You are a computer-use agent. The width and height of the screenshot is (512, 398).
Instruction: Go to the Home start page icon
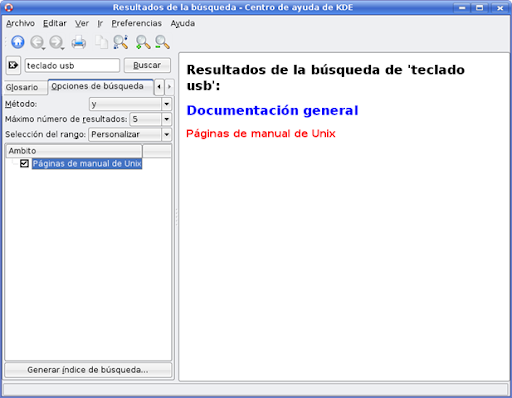tap(18, 42)
